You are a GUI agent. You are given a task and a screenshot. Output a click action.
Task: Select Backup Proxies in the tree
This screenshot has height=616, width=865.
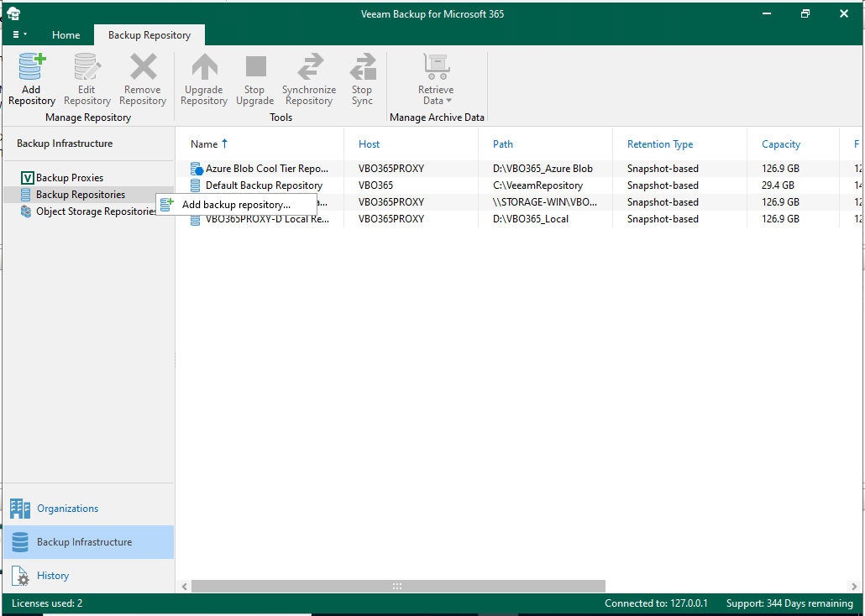pos(70,178)
